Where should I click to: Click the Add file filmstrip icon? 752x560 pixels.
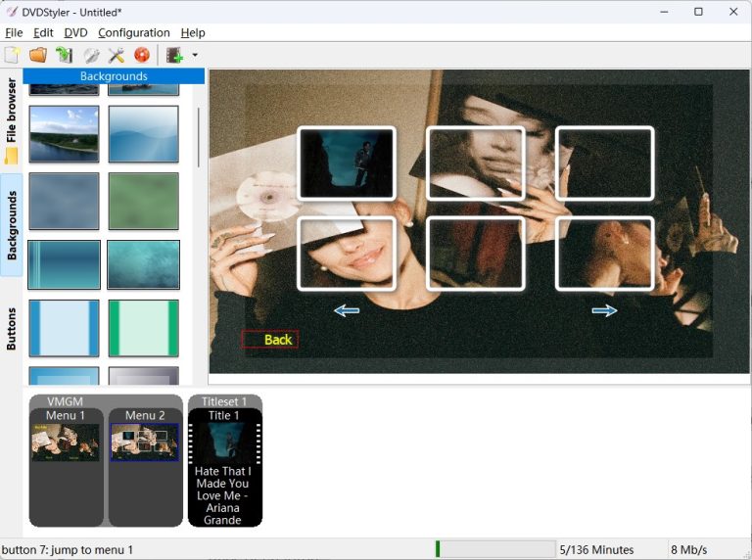pos(174,55)
